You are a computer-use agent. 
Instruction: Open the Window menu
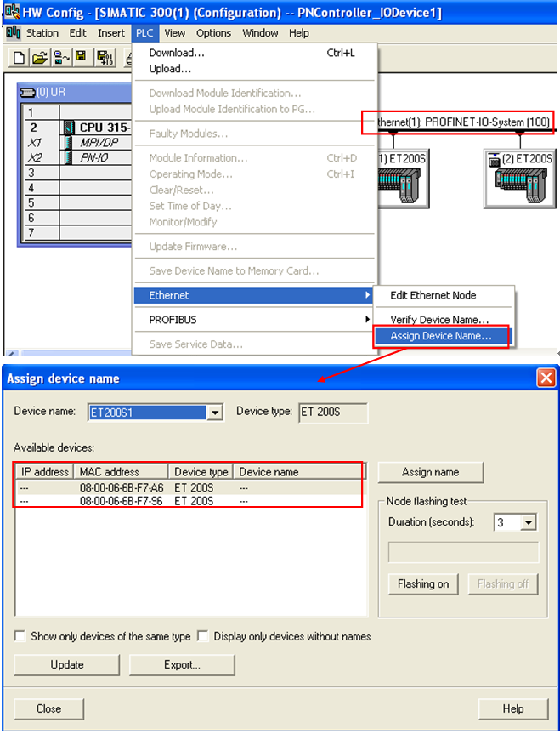[x=260, y=33]
